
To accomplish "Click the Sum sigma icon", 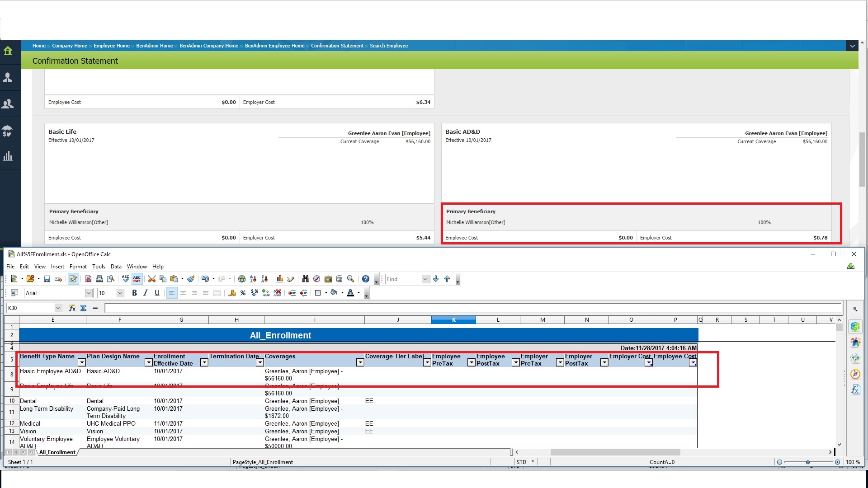I will click(84, 308).
